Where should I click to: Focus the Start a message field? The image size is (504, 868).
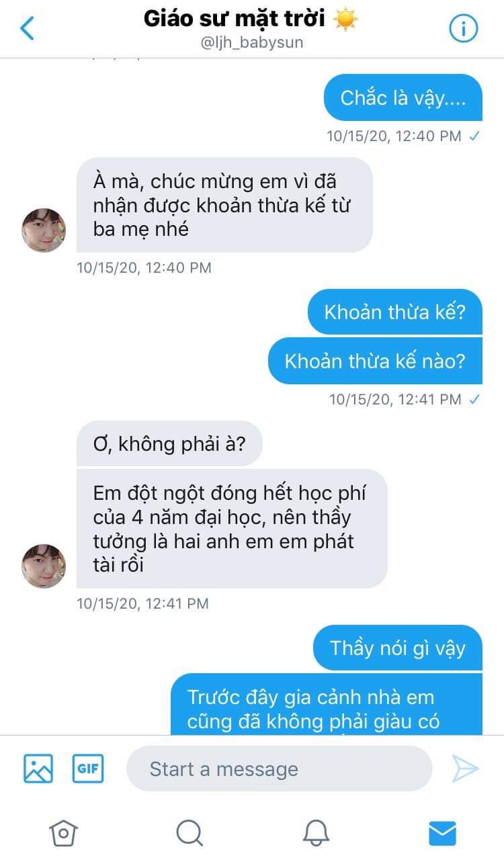coord(280,769)
